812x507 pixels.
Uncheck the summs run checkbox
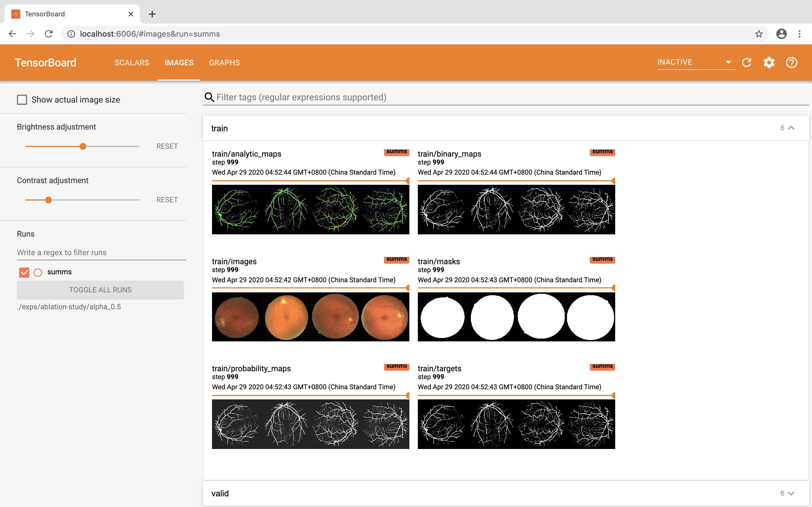[24, 272]
